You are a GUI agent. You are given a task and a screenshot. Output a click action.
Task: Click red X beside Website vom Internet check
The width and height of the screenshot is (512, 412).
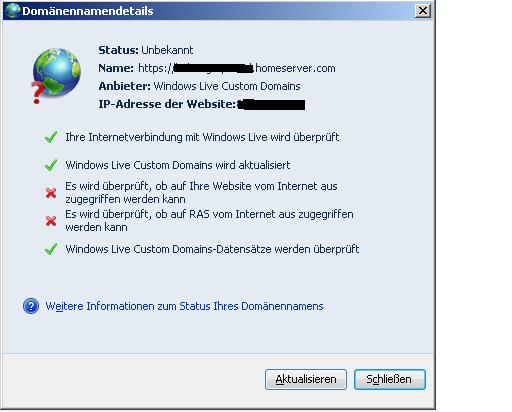(x=51, y=193)
